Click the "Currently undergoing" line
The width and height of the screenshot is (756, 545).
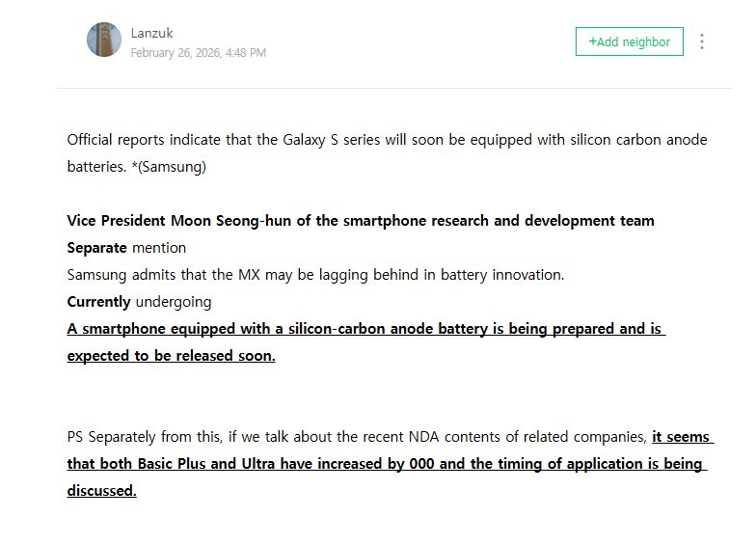pos(139,302)
